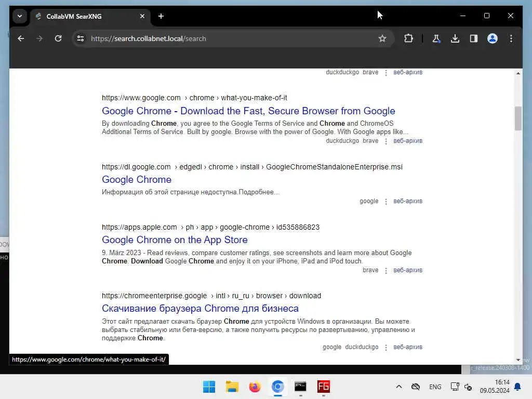Open the terminal app in taskbar
Image resolution: width=532 pixels, height=399 pixels.
pyautogui.click(x=300, y=387)
